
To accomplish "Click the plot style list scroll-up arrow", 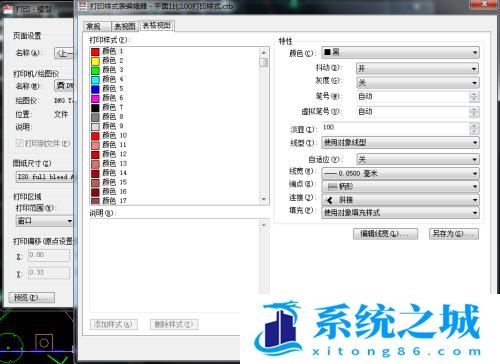I will click(264, 52).
